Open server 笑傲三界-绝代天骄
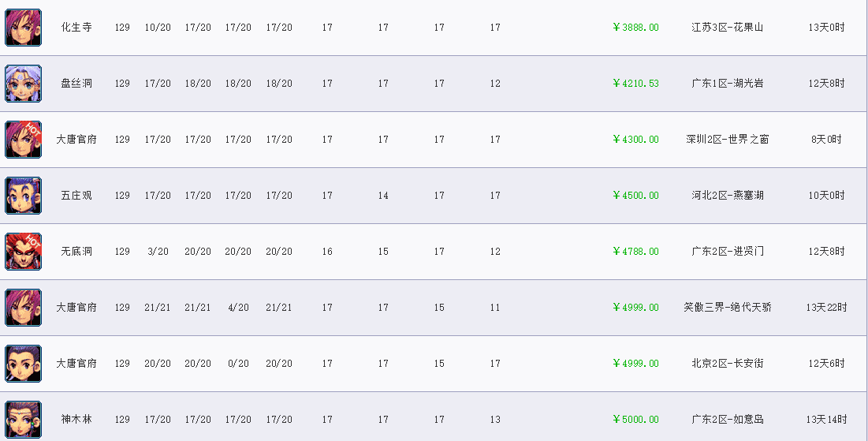 point(728,307)
